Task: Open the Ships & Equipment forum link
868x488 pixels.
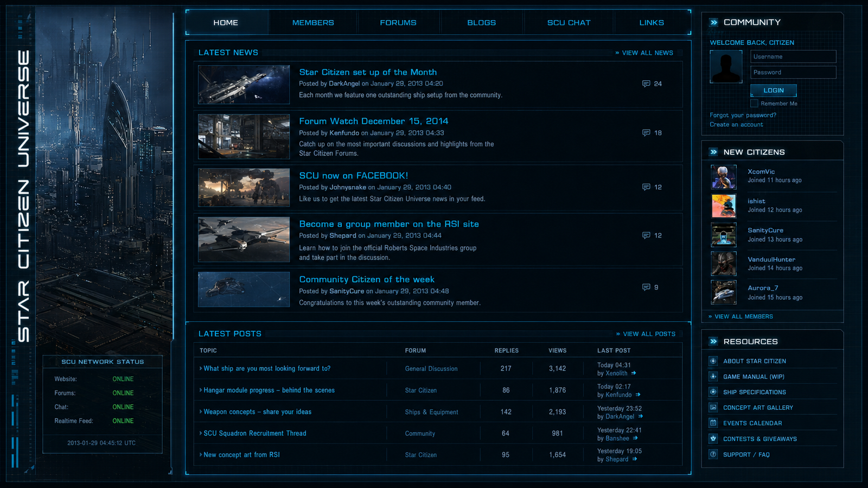Action: click(431, 412)
